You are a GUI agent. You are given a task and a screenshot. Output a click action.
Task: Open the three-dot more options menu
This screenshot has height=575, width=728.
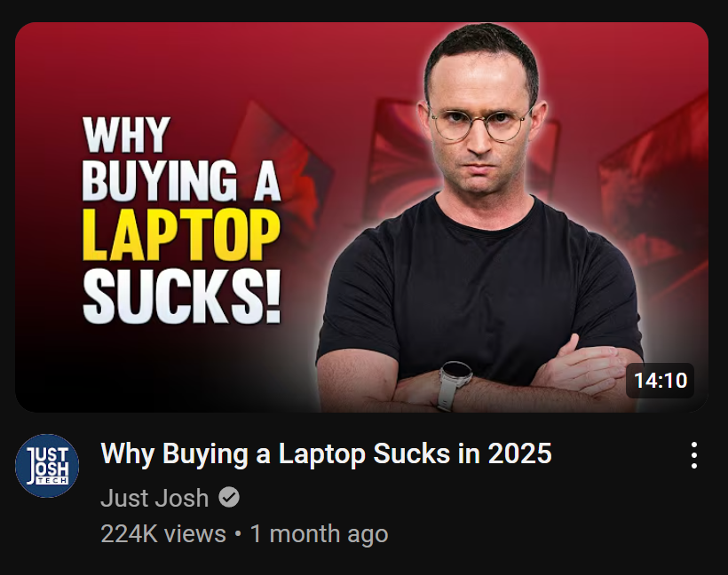(x=693, y=455)
